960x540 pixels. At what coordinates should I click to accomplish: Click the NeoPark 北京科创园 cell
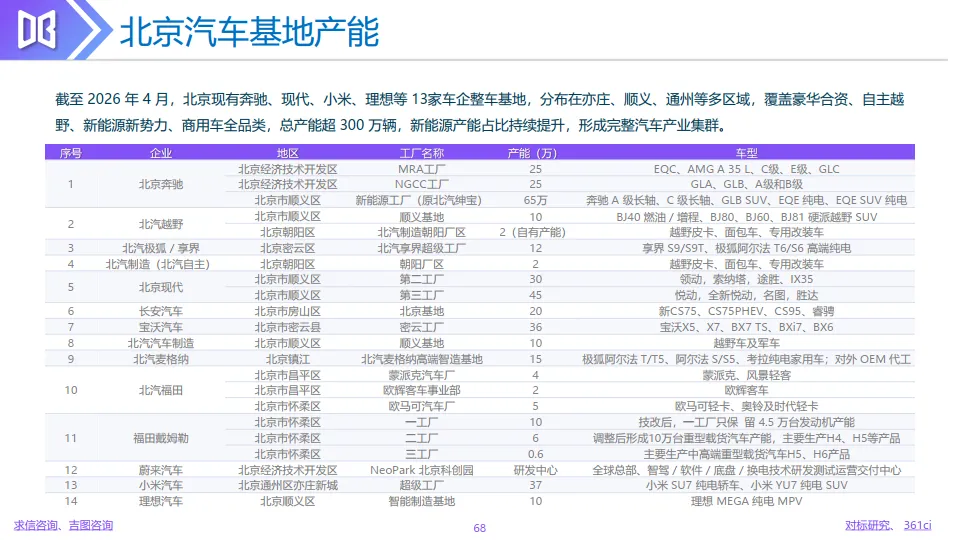pos(421,470)
